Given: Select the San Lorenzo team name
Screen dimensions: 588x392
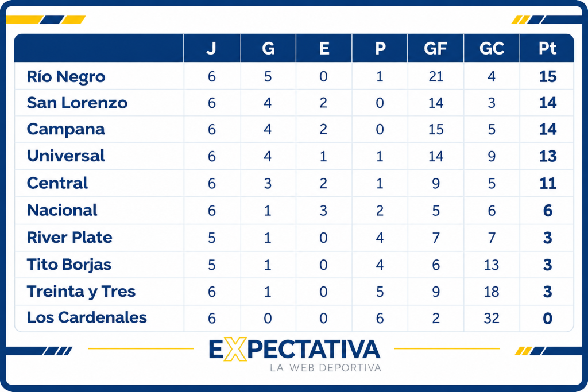Looking at the screenshot, I should tap(78, 103).
